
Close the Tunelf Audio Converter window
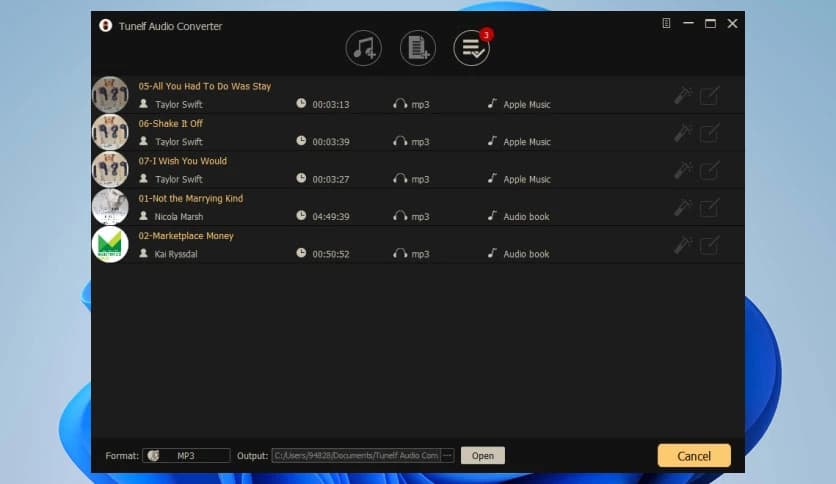point(733,23)
